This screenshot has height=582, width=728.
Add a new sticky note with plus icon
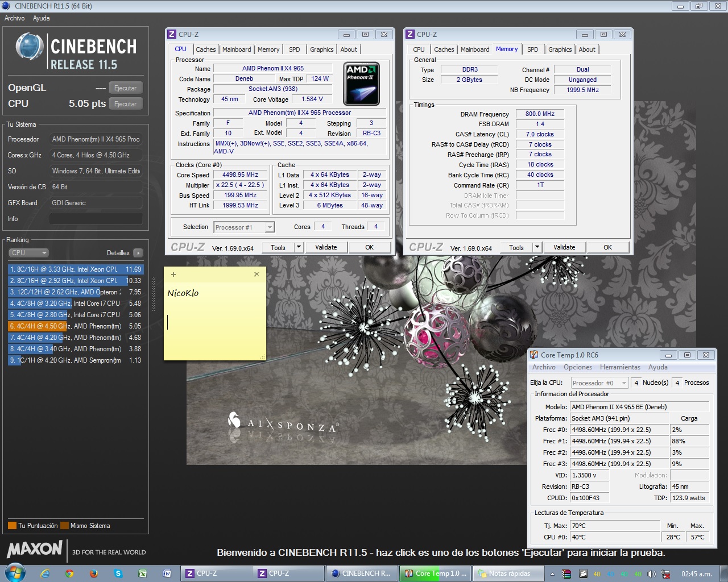[x=173, y=275]
